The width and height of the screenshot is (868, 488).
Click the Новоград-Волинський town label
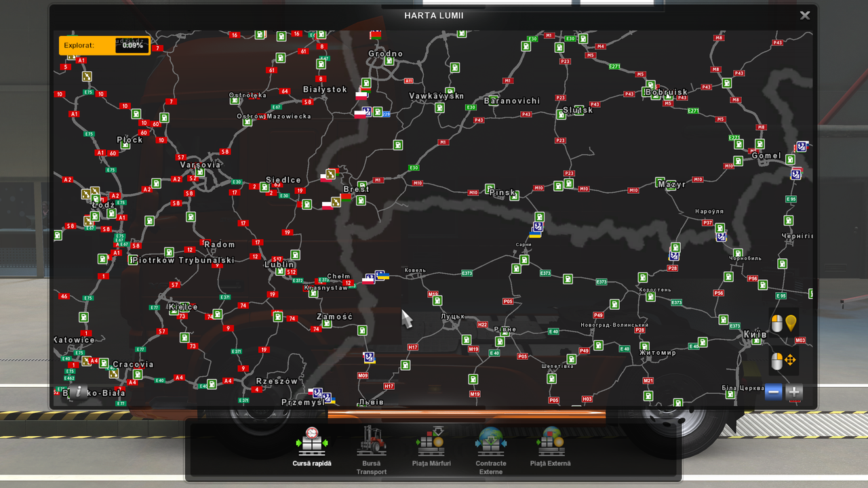click(x=614, y=325)
